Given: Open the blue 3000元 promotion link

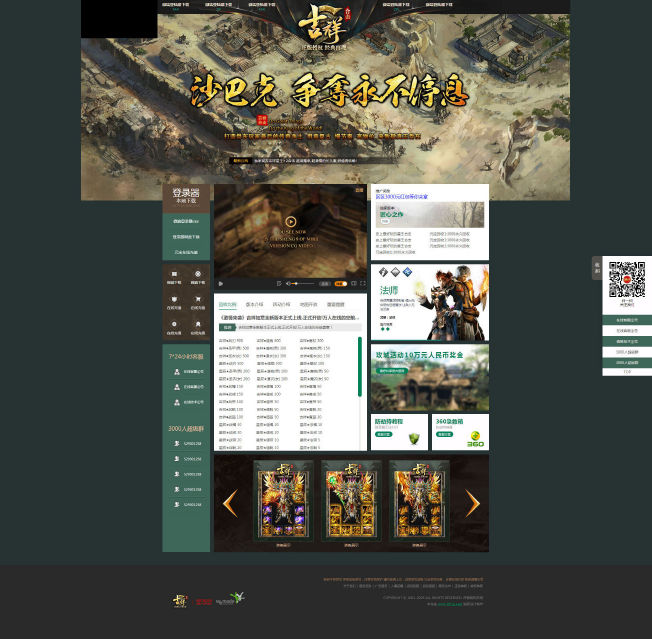Looking at the screenshot, I should pyautogui.click(x=402, y=197).
